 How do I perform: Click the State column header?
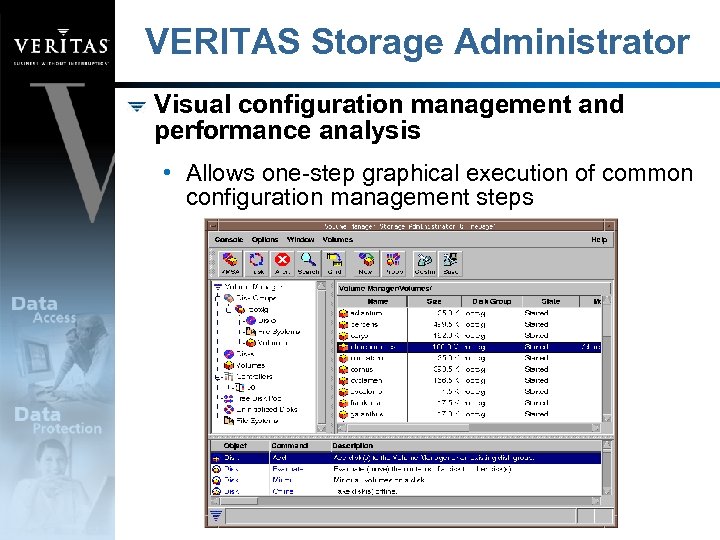pos(550,301)
